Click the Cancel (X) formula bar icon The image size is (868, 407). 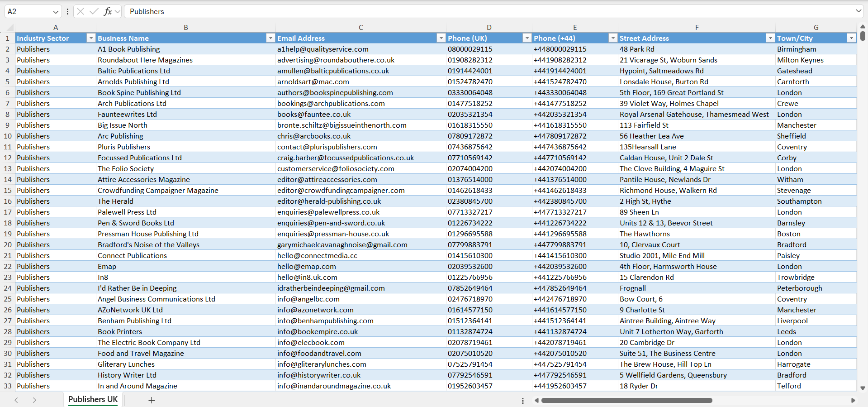(x=81, y=11)
